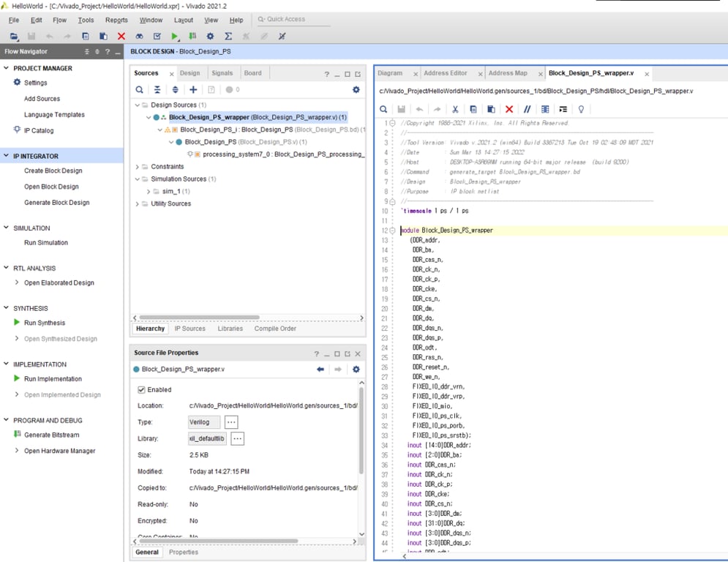
Task: Click the Sigma reports toolbar icon
Action: point(228,36)
